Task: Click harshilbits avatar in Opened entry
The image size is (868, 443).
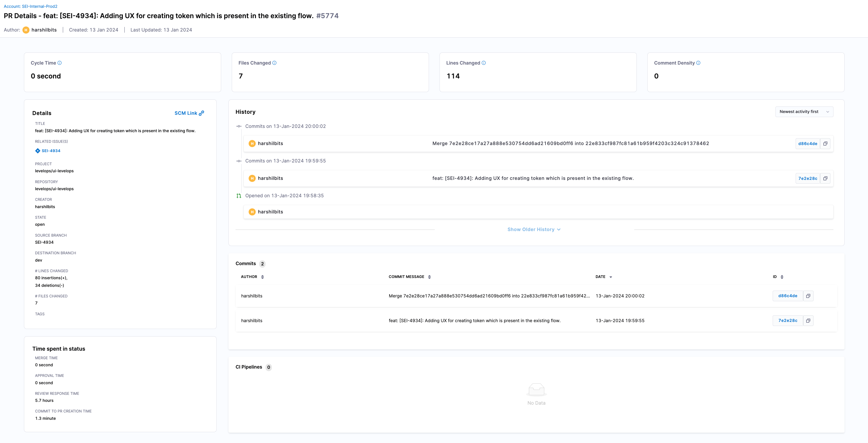Action: (x=252, y=212)
